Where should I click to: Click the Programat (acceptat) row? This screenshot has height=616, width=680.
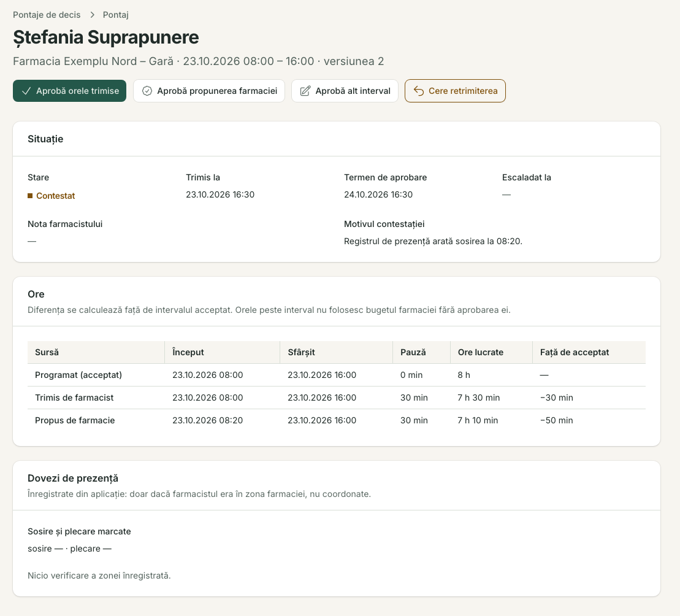click(337, 375)
